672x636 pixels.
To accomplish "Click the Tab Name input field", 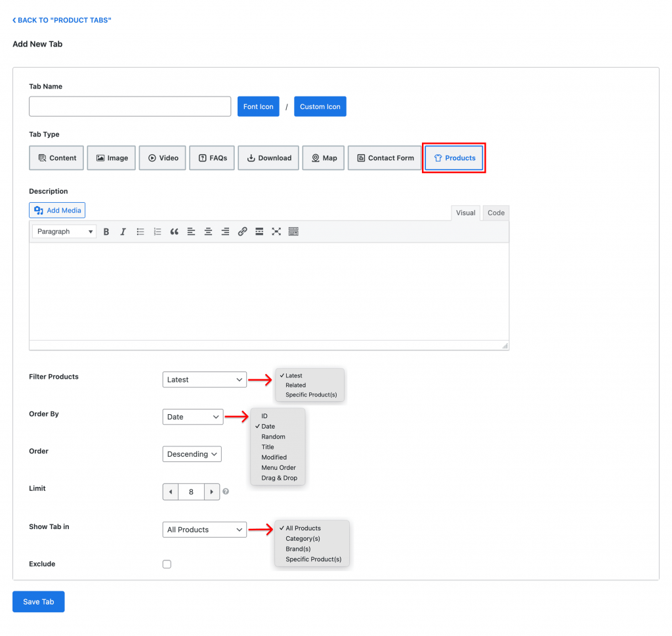I will (x=130, y=106).
